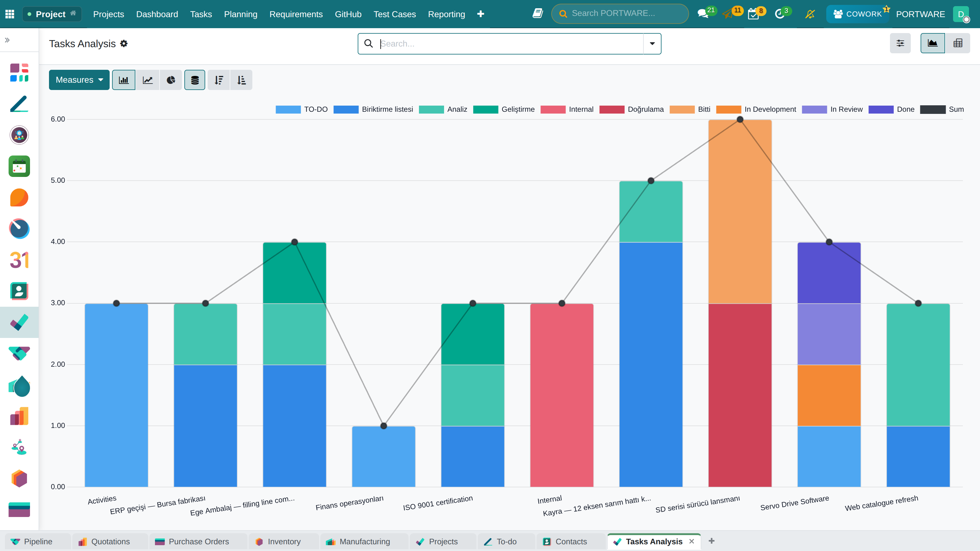The image size is (980, 551).
Task: Switch chart to line chart mode
Action: [x=148, y=80]
